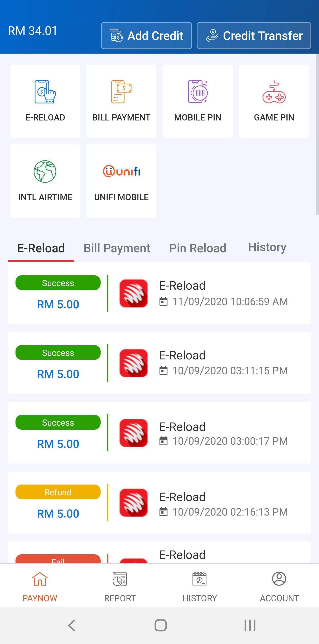319x644 pixels.
Task: Tap the PAYNOW home icon
Action: coord(40,579)
